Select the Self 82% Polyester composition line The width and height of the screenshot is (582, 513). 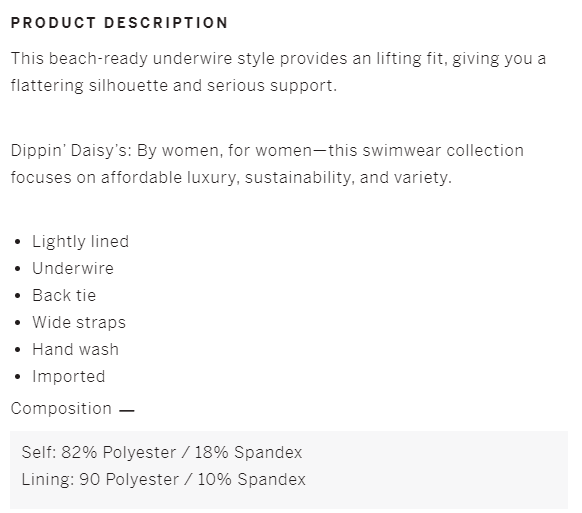162,452
